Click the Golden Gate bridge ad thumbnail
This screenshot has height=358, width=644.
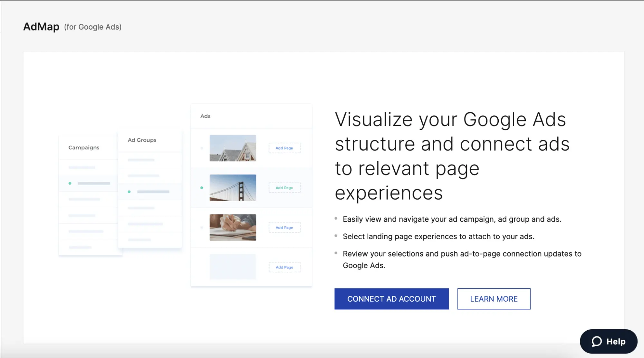(233, 188)
